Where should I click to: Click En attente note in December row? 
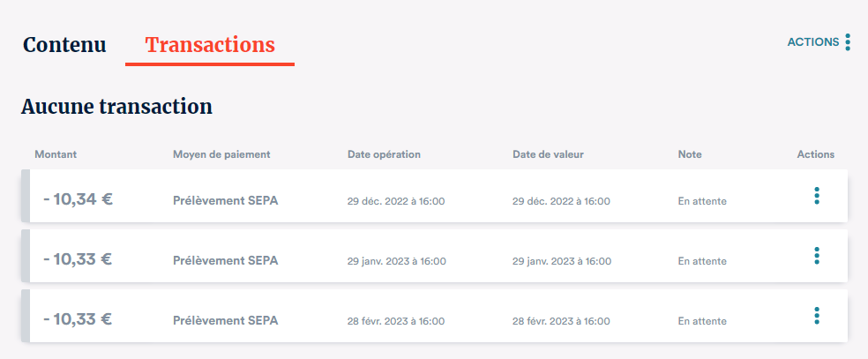point(702,201)
